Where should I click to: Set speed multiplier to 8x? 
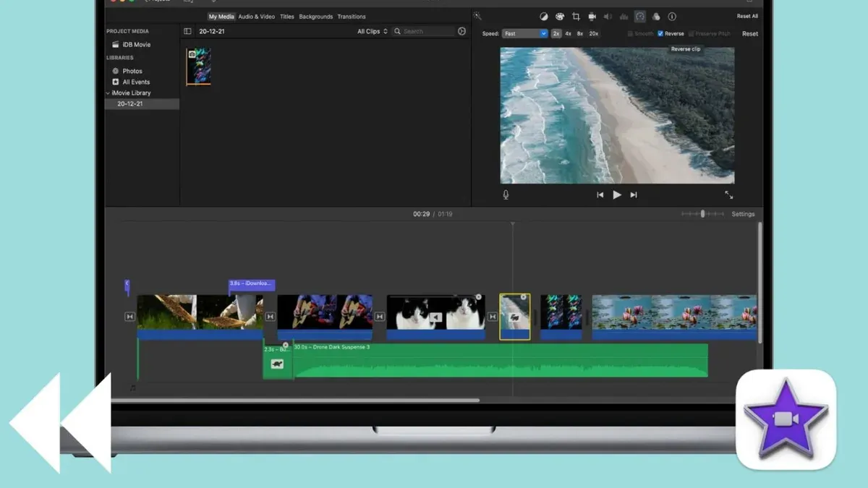coord(579,34)
